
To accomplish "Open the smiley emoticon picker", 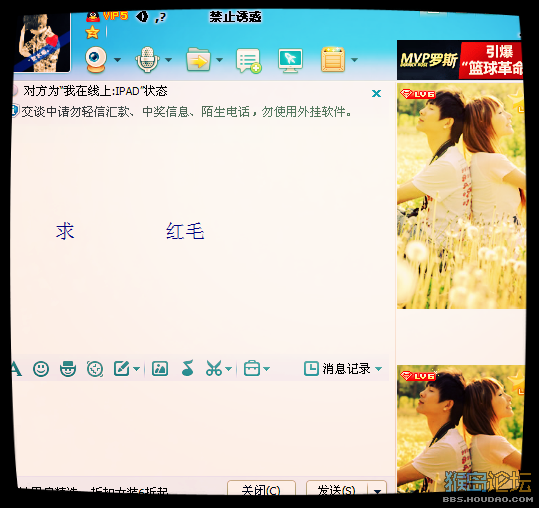I will point(41,369).
